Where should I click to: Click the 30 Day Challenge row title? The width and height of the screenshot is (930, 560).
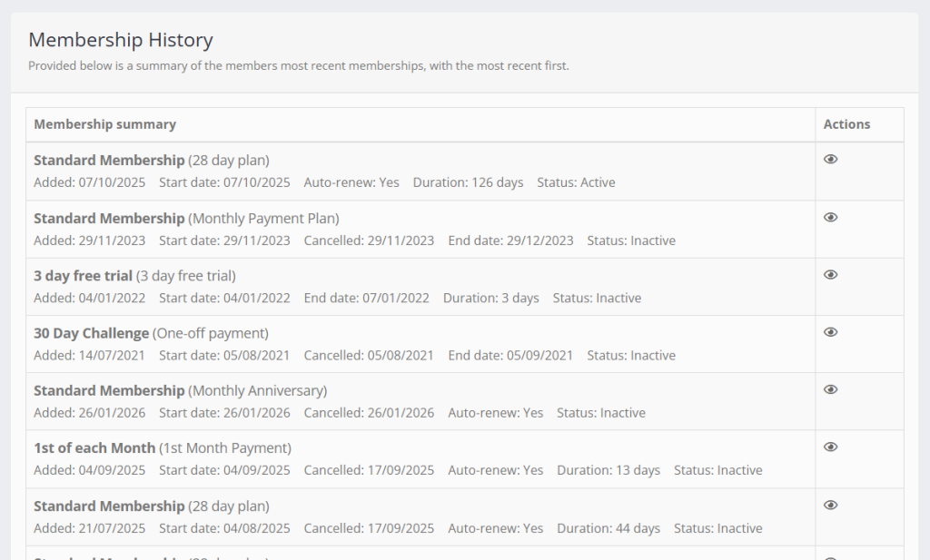(x=91, y=333)
